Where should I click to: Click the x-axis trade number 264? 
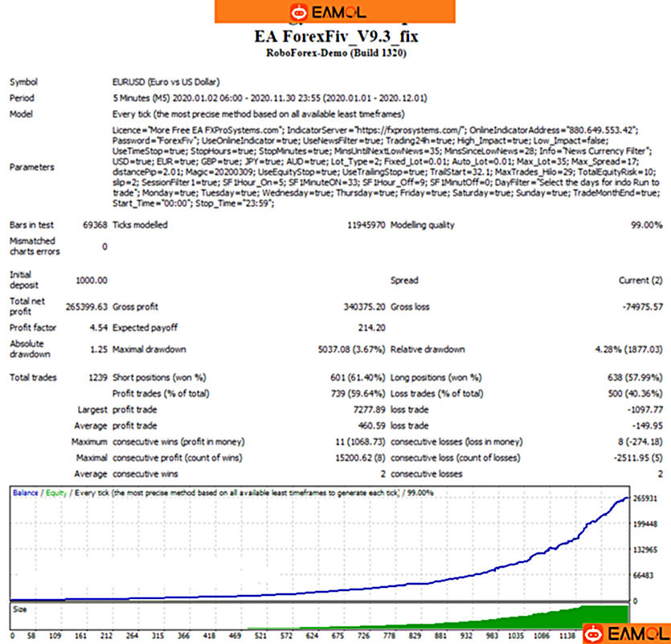pyautogui.click(x=132, y=636)
